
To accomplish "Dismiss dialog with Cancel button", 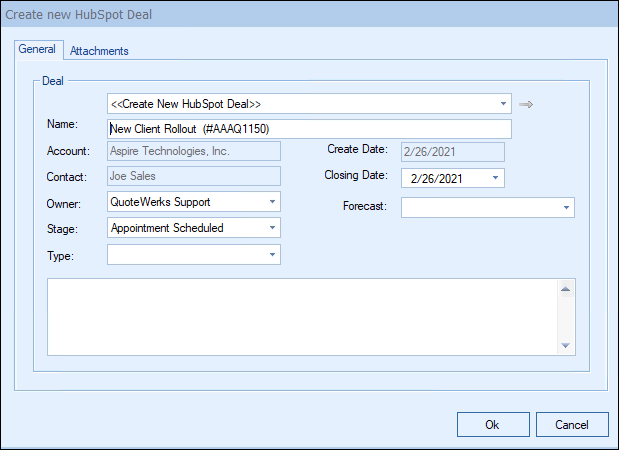I will tap(572, 425).
